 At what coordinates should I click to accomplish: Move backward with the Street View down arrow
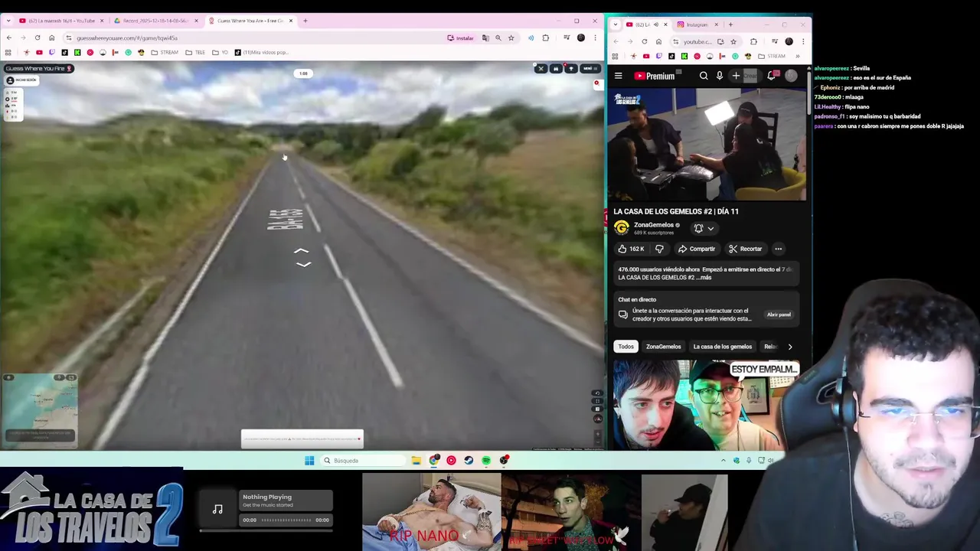(303, 265)
